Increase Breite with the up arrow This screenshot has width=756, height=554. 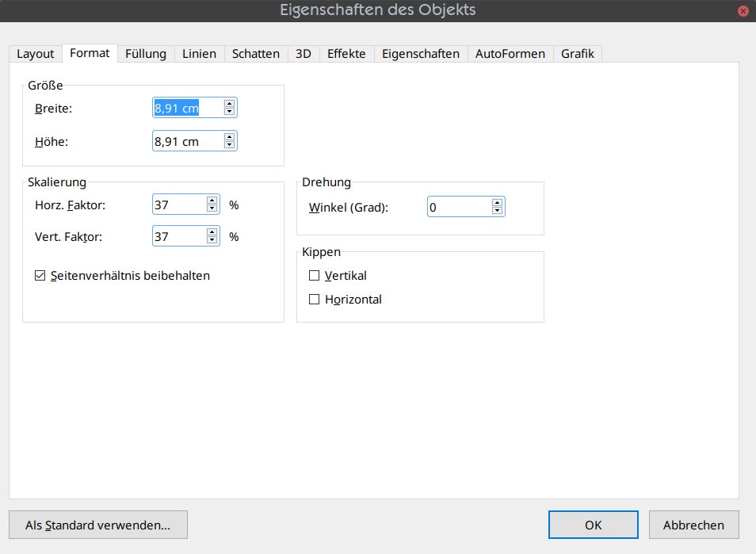pos(230,104)
